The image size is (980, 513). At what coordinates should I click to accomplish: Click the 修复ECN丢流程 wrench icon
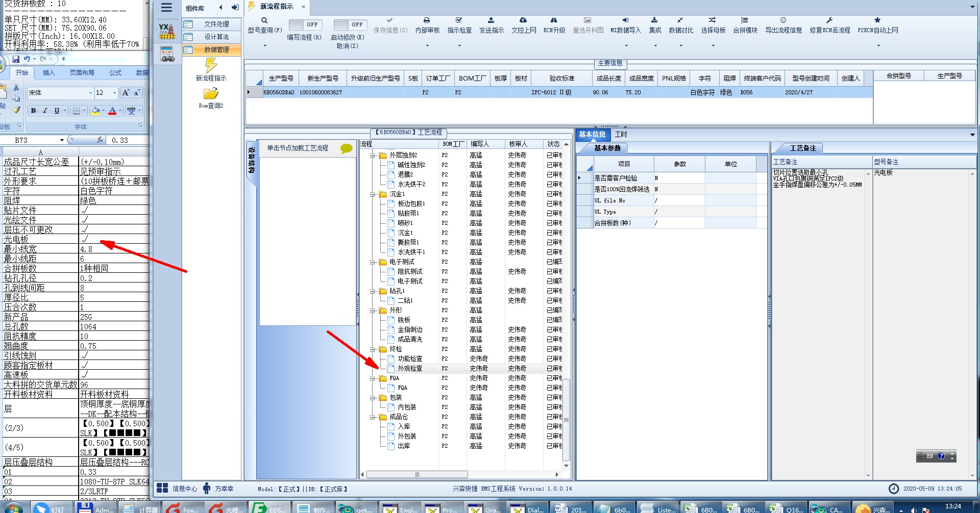829,20
